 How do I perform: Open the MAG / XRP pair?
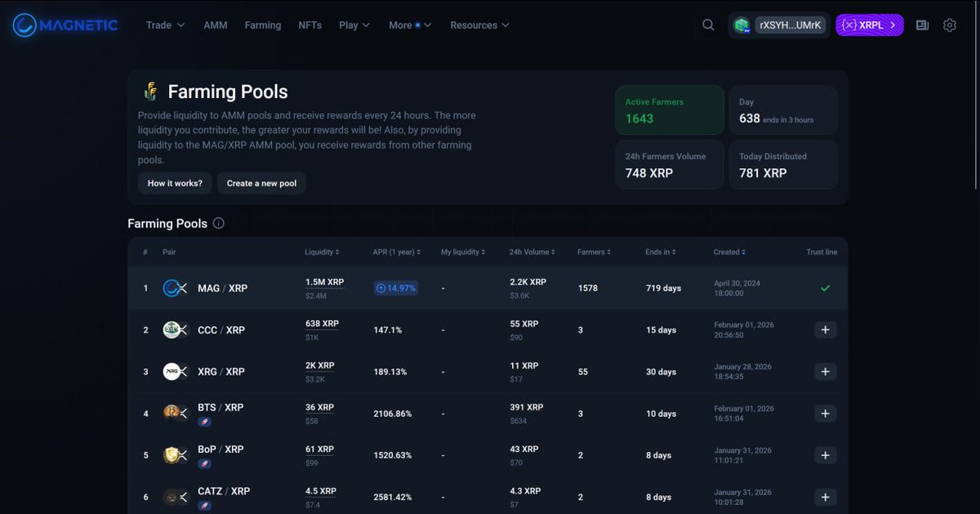[x=222, y=288]
